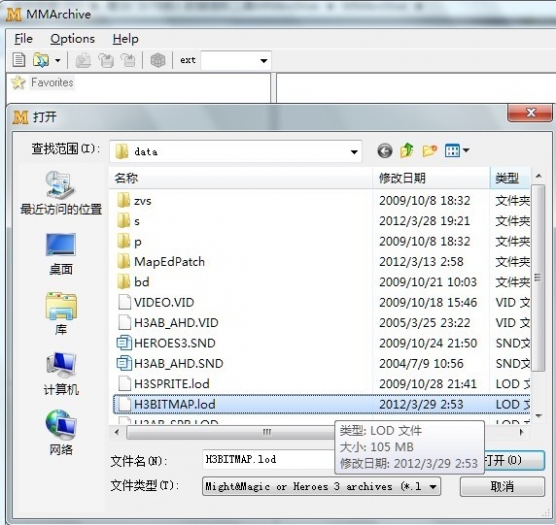Viewport: 556px width, 525px height.
Task: Open the Options menu
Action: click(72, 39)
